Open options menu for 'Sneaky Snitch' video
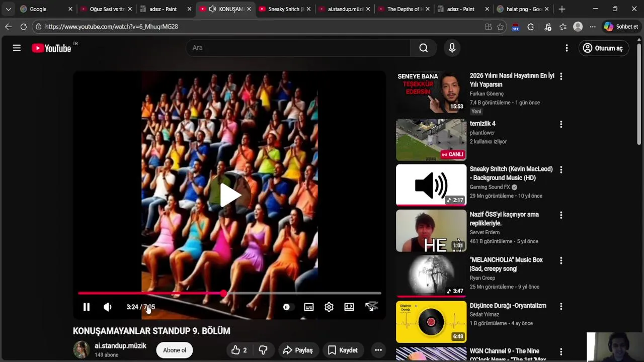The height and width of the screenshot is (362, 644). [x=561, y=170]
